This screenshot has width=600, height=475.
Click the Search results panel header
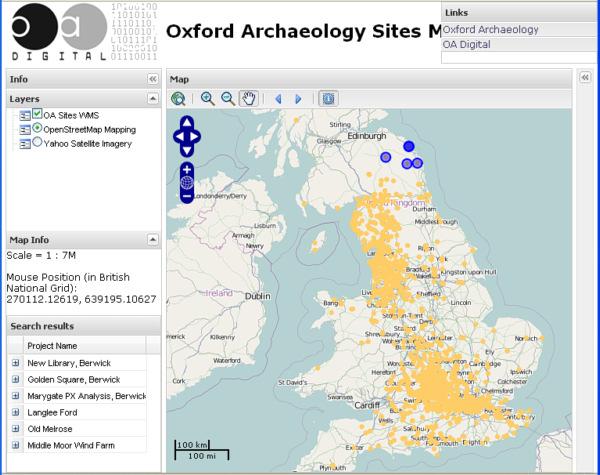pyautogui.click(x=84, y=326)
